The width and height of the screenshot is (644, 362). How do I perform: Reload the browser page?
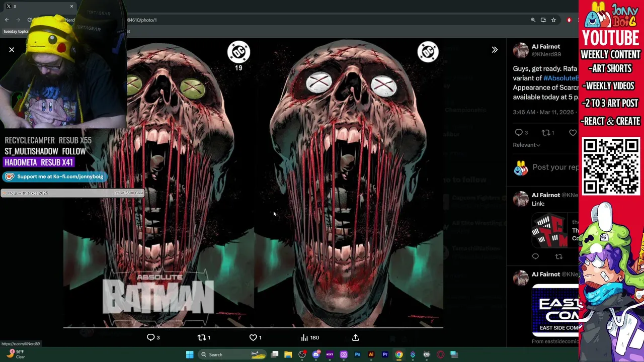click(x=30, y=20)
